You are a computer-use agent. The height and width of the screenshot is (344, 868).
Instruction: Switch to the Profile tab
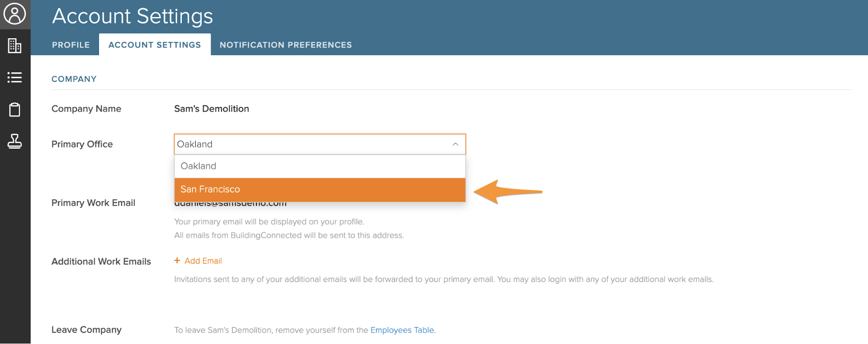(71, 45)
